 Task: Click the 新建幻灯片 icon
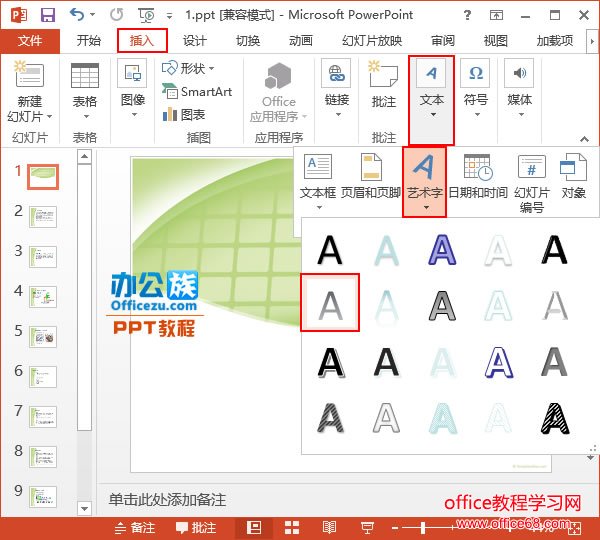point(29,73)
